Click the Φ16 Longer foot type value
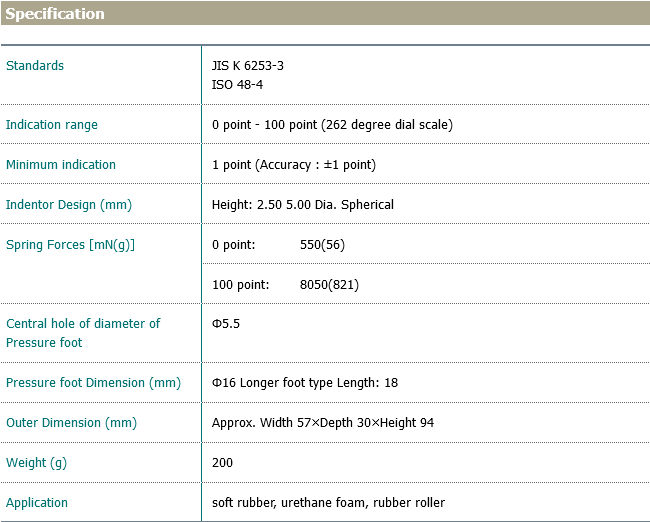 click(305, 383)
